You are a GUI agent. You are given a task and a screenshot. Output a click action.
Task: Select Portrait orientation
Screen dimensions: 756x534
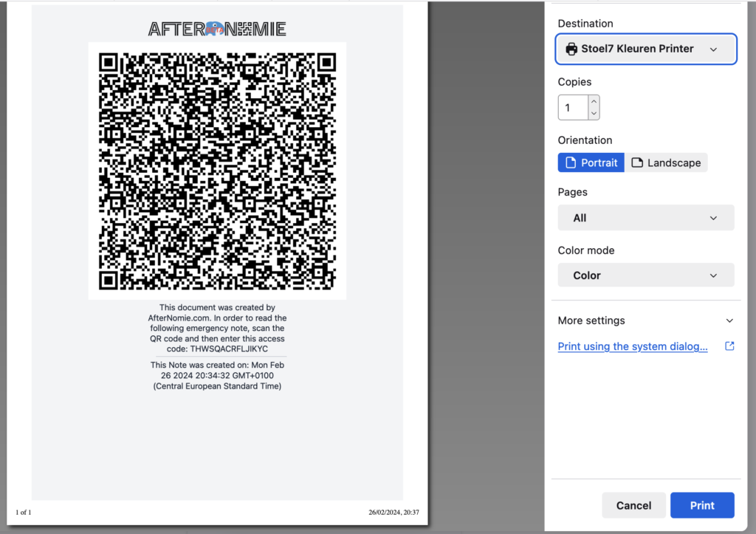(x=591, y=162)
